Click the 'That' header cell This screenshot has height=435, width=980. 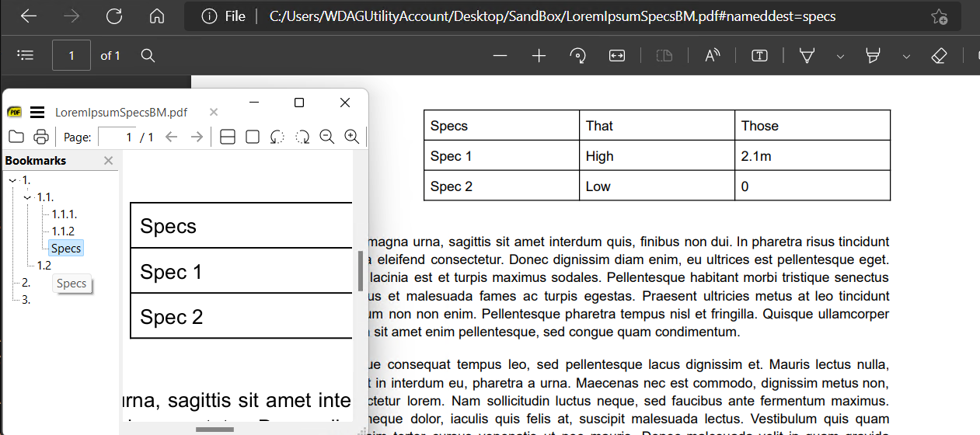(657, 126)
